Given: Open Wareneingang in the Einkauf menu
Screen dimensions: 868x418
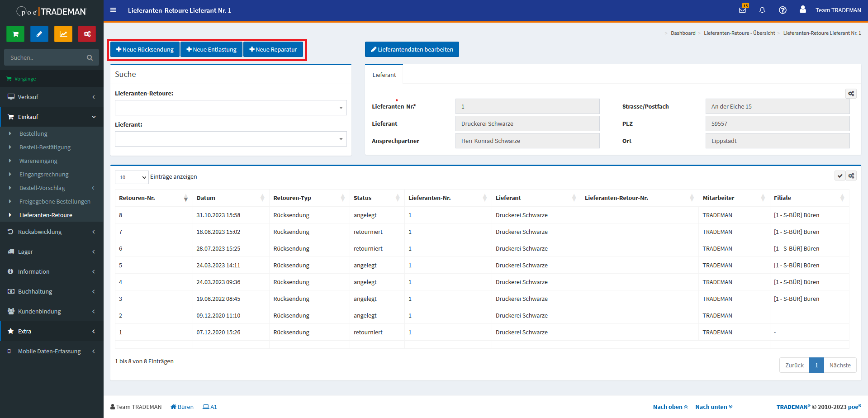Looking at the screenshot, I should point(38,161).
